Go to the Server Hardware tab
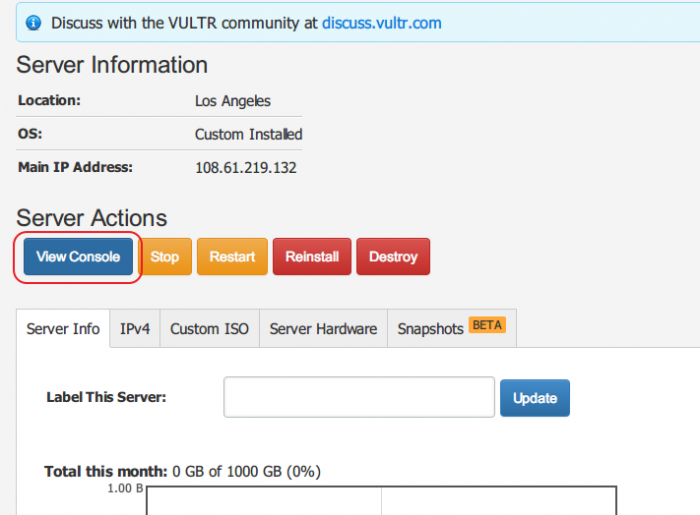This screenshot has width=700, height=515. click(x=323, y=328)
